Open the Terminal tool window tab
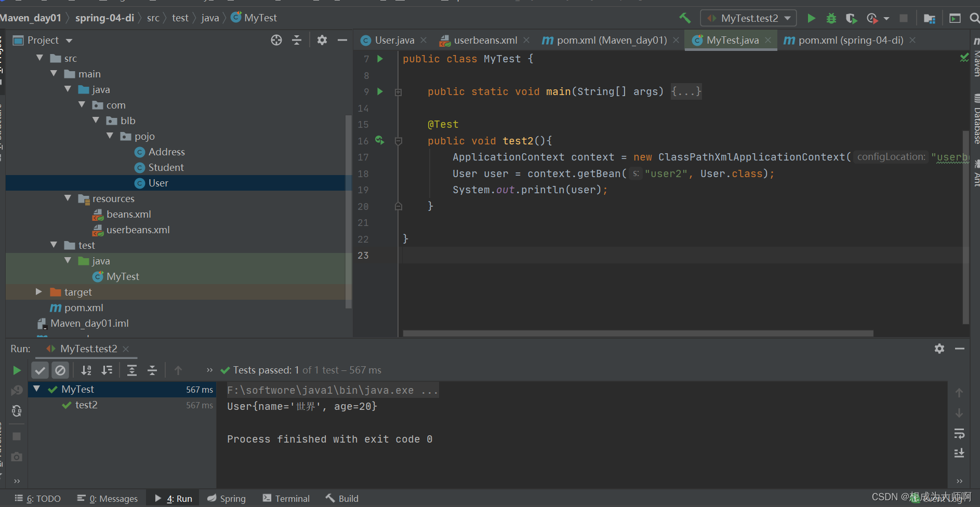Viewport: 980px width, 507px height. pos(286,498)
